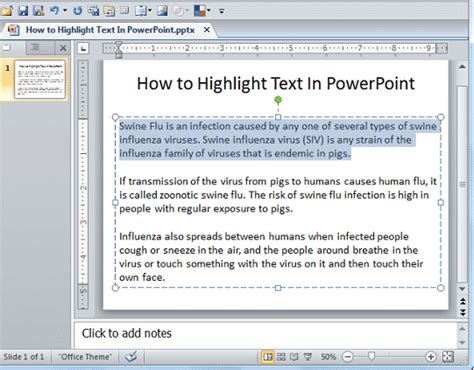Viewport: 474px width, 370px height.
Task: Open the Undo history dropdown arrow
Action: 65,11
